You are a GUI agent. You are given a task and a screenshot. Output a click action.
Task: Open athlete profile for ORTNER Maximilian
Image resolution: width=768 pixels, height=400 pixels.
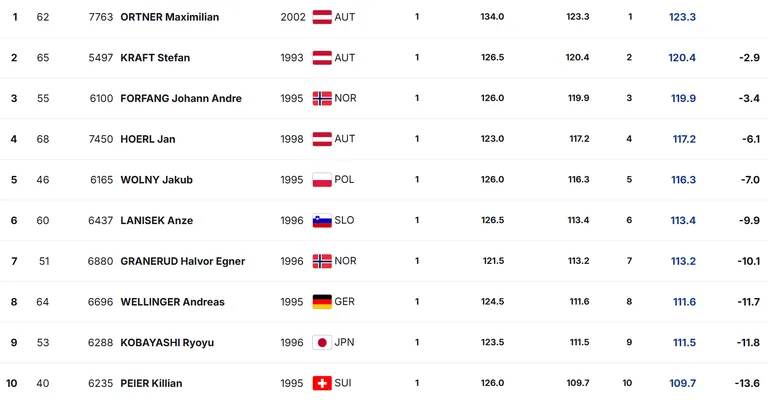tap(169, 17)
